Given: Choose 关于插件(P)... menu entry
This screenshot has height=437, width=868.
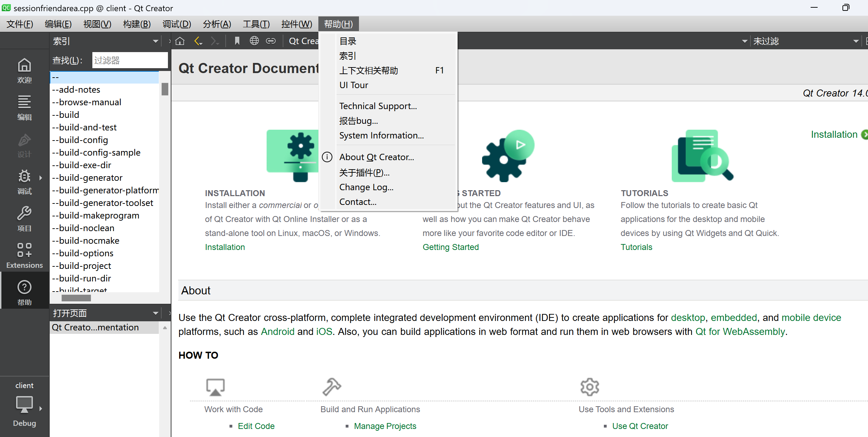Looking at the screenshot, I should [x=388, y=173].
